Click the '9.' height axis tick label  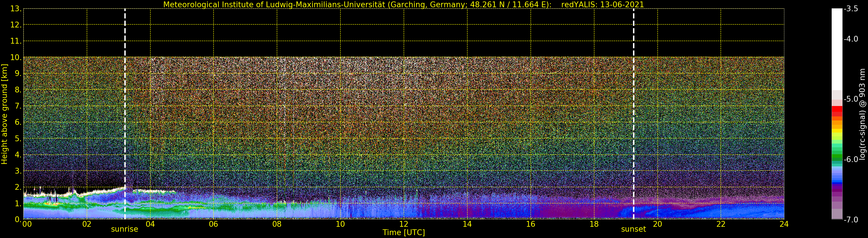click(x=18, y=74)
